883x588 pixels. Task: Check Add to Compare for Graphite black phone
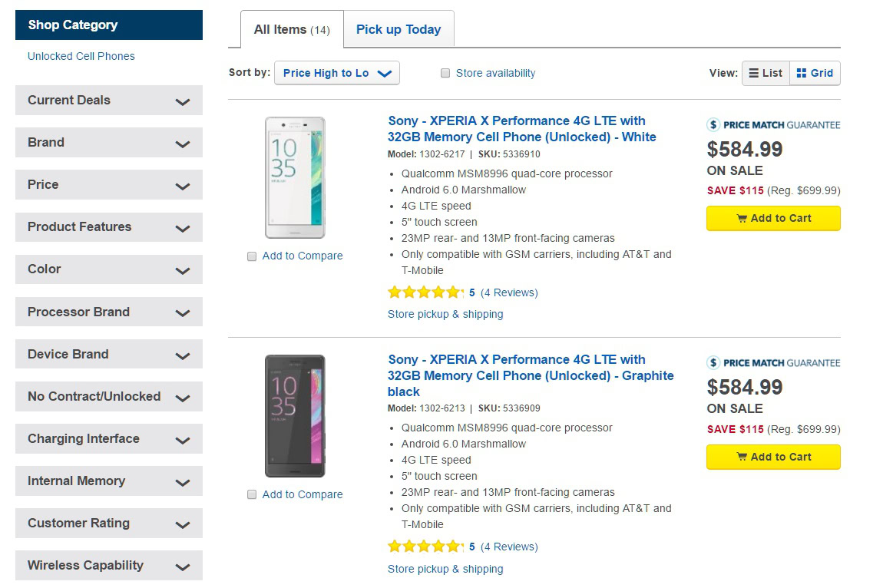pos(252,495)
